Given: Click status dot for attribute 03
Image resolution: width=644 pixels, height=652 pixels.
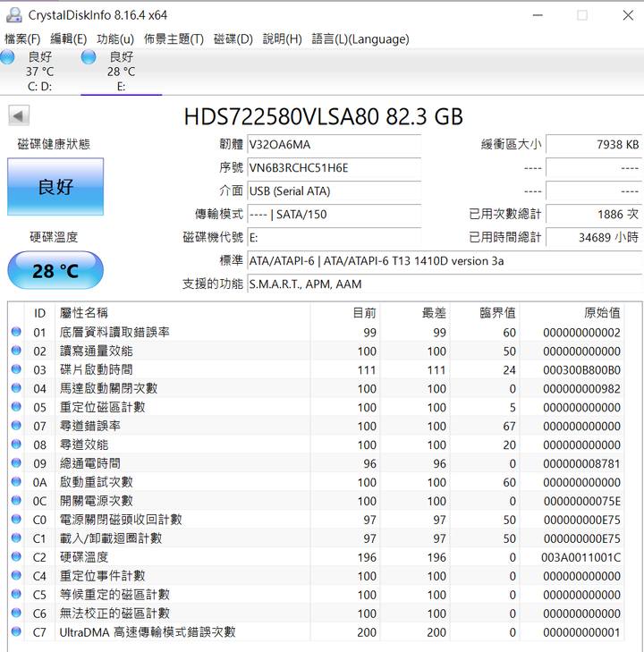Looking at the screenshot, I should click(x=16, y=369).
